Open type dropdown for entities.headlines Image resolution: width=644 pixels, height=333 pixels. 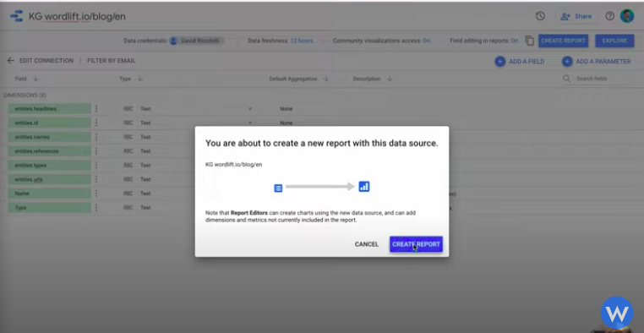point(249,109)
